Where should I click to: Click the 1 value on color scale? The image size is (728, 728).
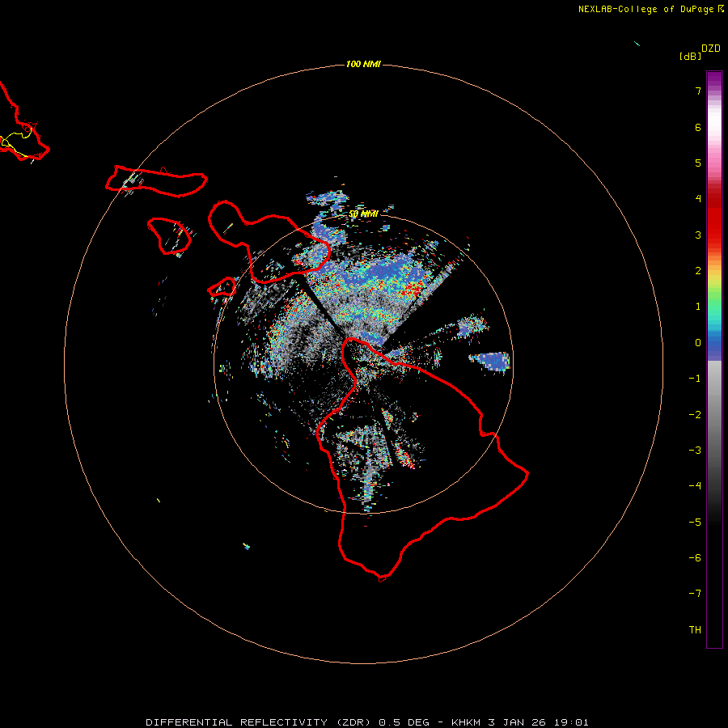click(698, 307)
